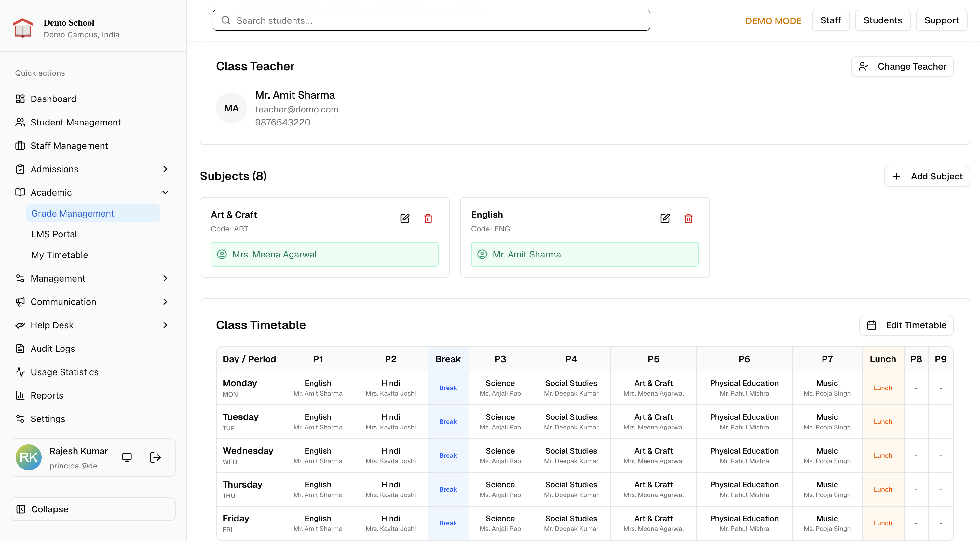
Task: Expand the Management submenu
Action: tap(165, 278)
